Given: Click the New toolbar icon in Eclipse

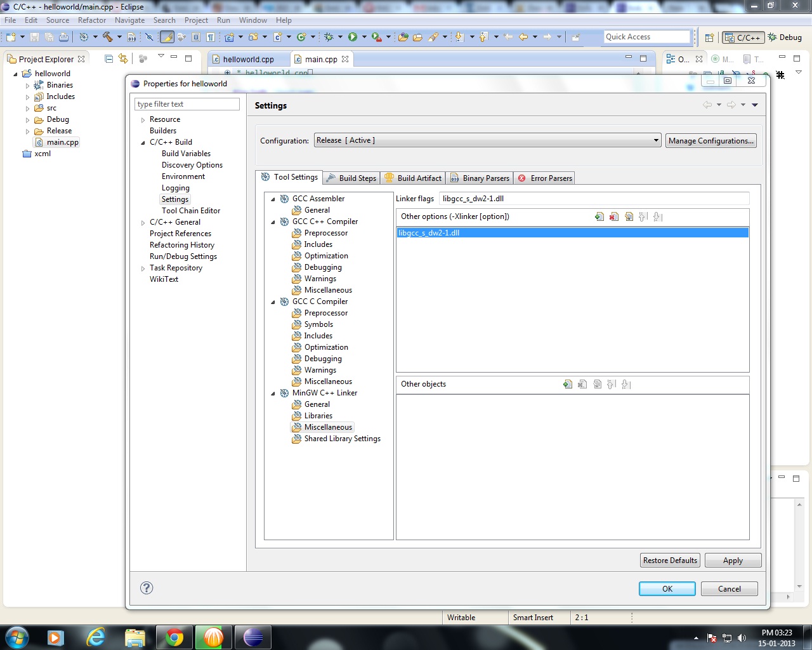Looking at the screenshot, I should point(11,37).
